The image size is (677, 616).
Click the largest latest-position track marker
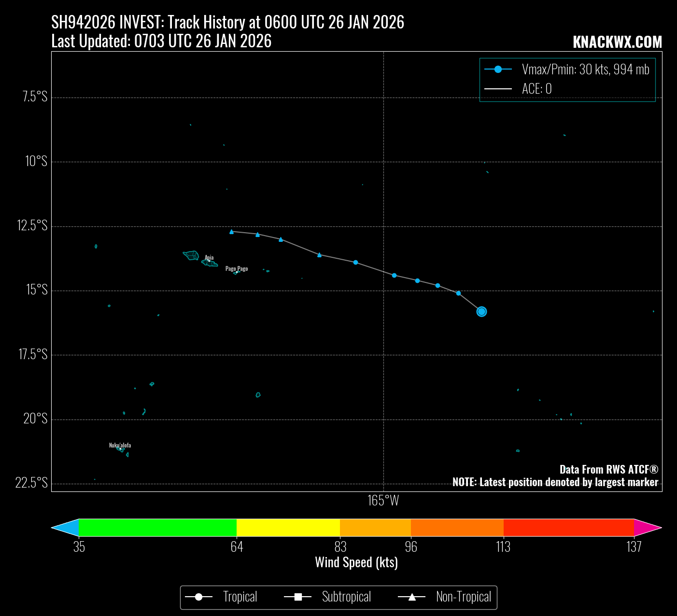tap(481, 311)
